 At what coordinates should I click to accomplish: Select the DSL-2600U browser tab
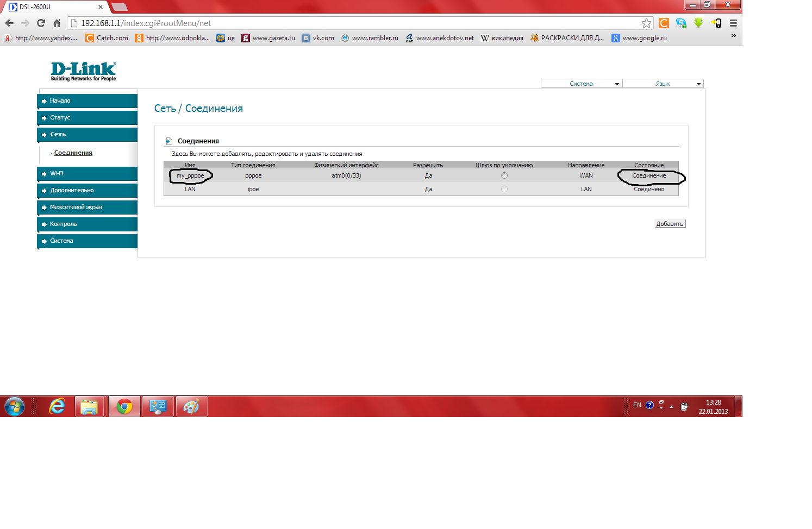pyautogui.click(x=55, y=7)
